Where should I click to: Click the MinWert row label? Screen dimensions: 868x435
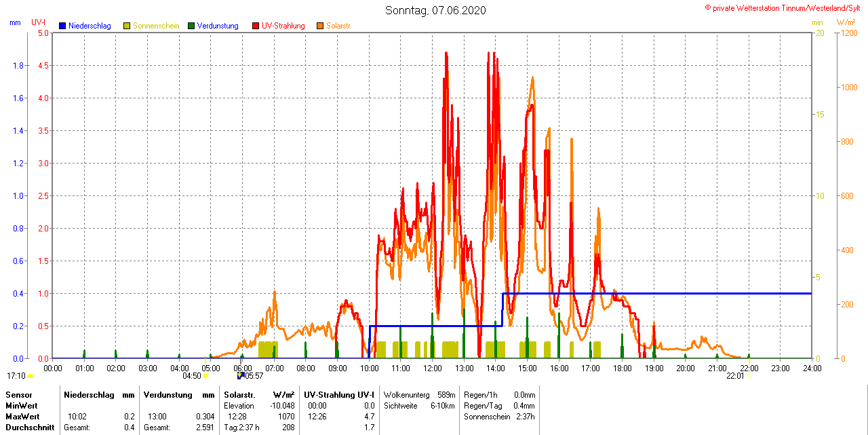(x=21, y=406)
